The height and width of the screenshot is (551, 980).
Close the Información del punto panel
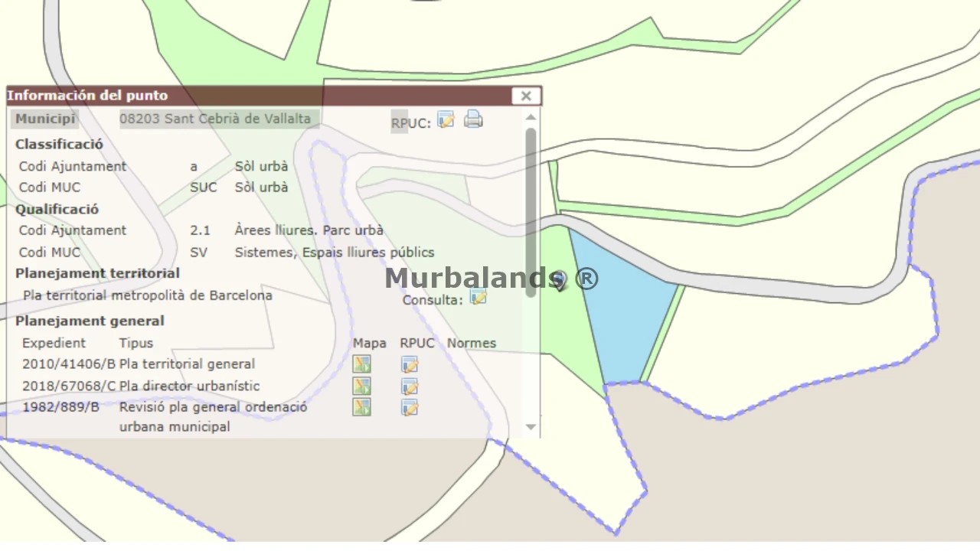[526, 96]
